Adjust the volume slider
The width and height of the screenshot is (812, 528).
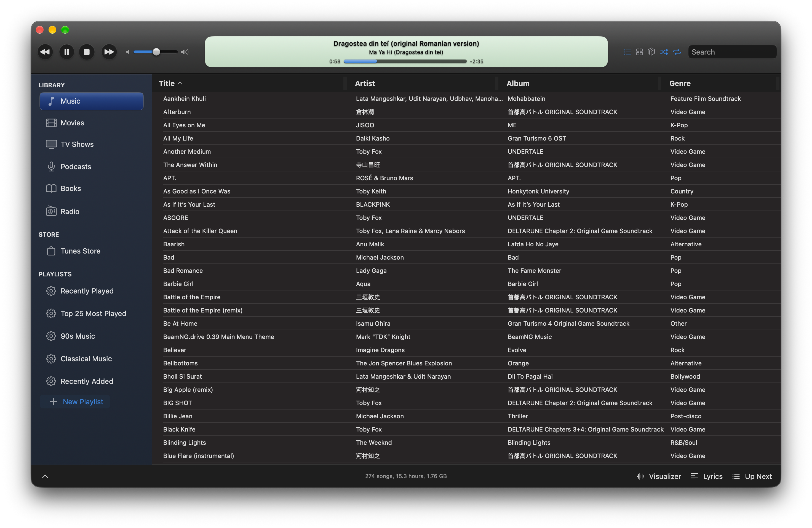click(x=156, y=52)
